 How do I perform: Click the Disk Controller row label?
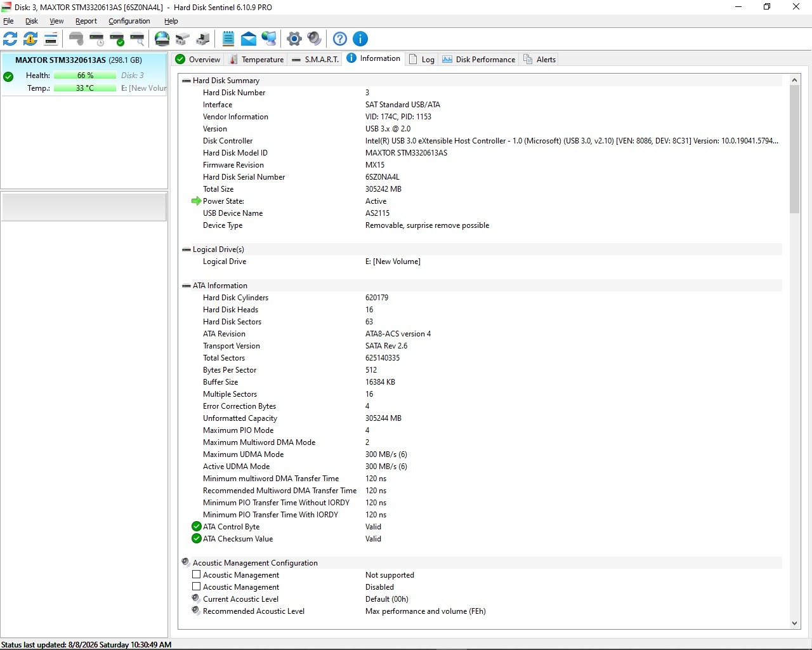(x=228, y=141)
